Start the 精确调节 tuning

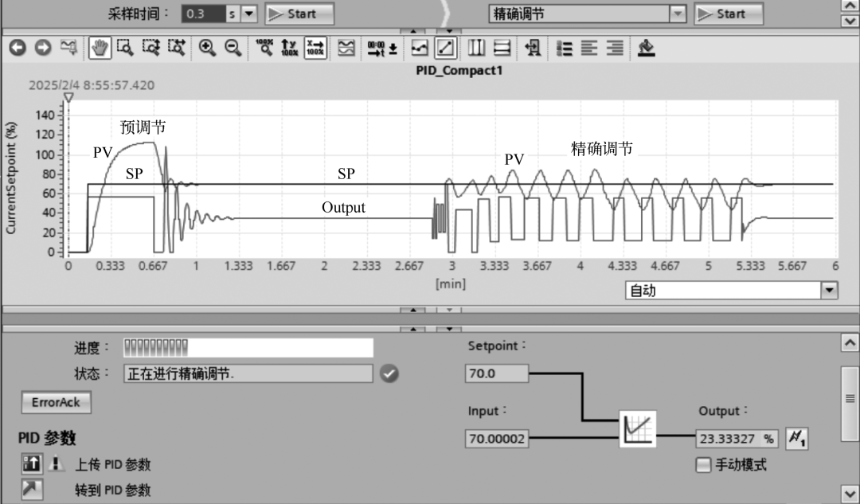[729, 14]
